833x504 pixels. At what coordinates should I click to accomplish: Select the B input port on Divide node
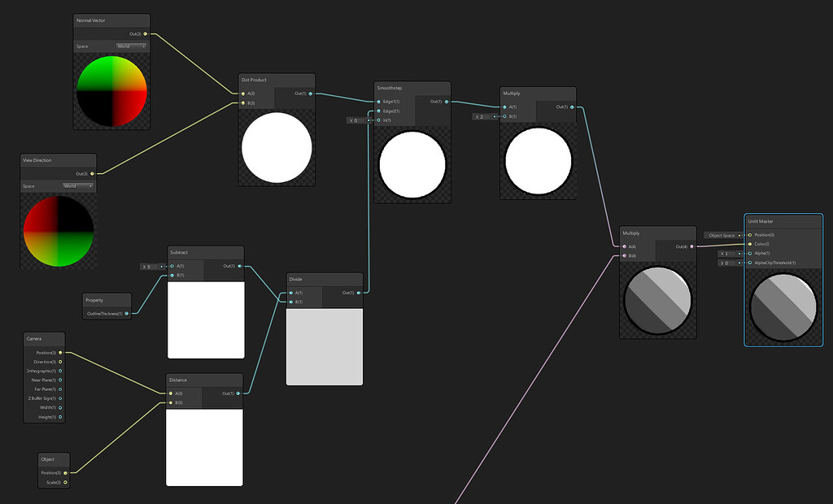pos(291,302)
